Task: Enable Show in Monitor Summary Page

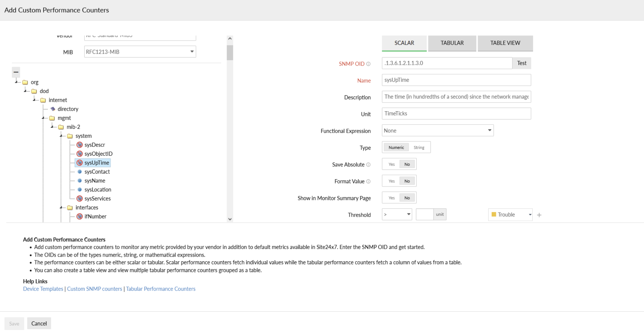Action: (391, 198)
